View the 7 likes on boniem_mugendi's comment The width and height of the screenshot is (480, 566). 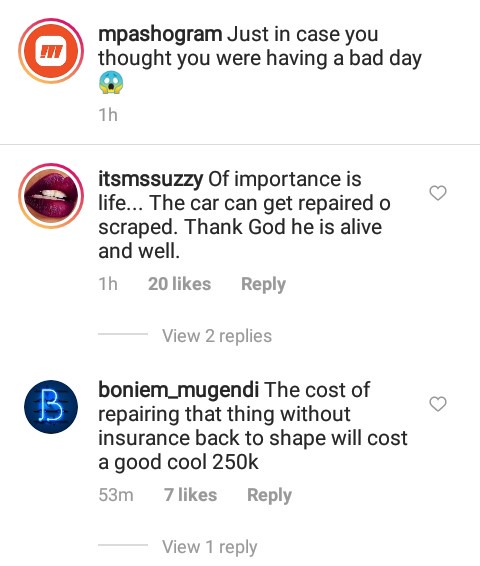coord(190,495)
